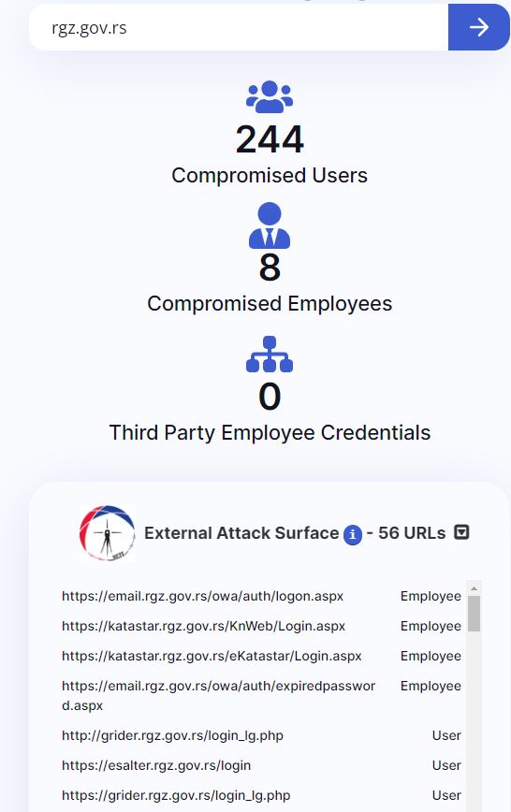The height and width of the screenshot is (812, 511).
Task: Click the 244 compromised users count
Action: [x=270, y=139]
